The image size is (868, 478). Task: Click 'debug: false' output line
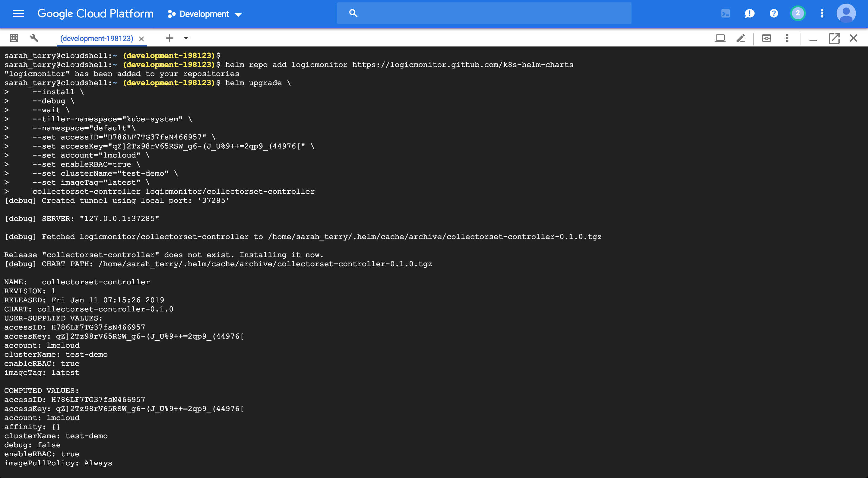(32, 445)
